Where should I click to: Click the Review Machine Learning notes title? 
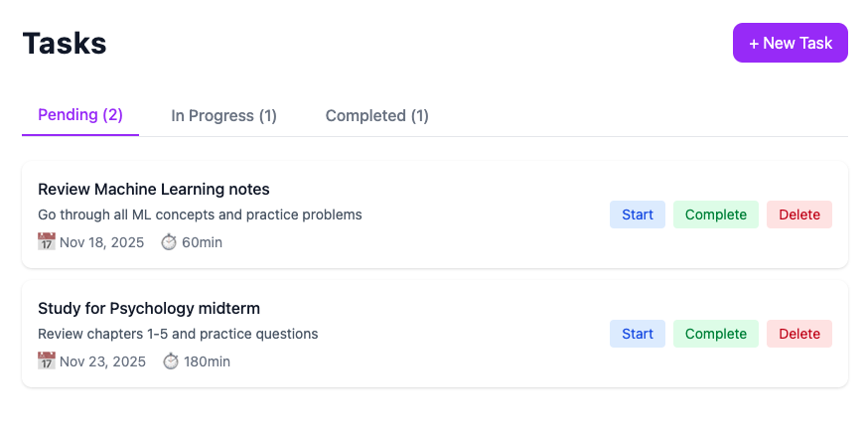[154, 189]
